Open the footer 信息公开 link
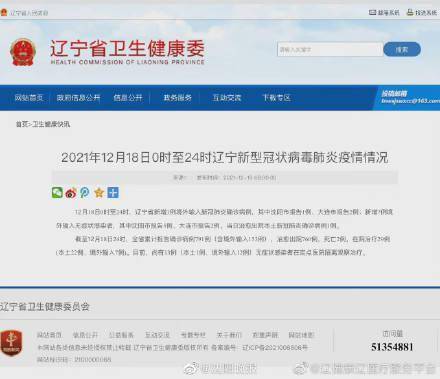The width and height of the screenshot is (440, 379). [85, 335]
